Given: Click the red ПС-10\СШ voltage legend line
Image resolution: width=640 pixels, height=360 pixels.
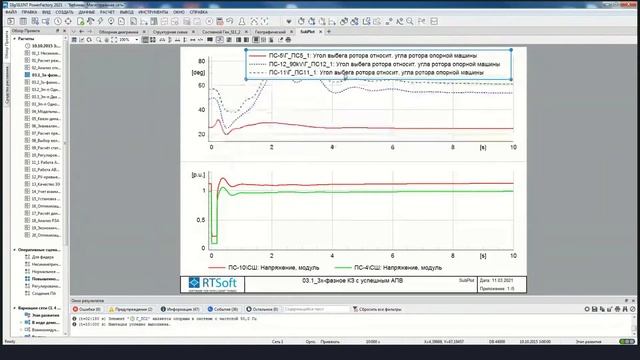Looking at the screenshot, I should [x=216, y=268].
